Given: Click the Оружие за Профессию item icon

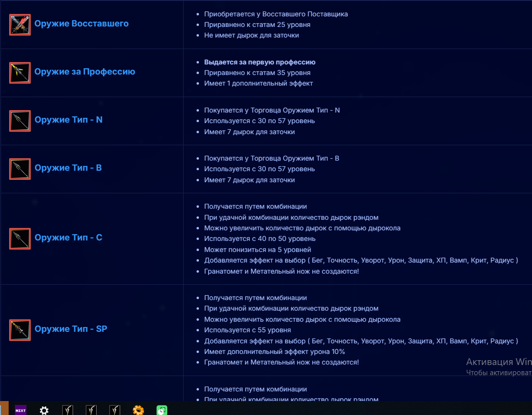Looking at the screenshot, I should pos(20,73).
